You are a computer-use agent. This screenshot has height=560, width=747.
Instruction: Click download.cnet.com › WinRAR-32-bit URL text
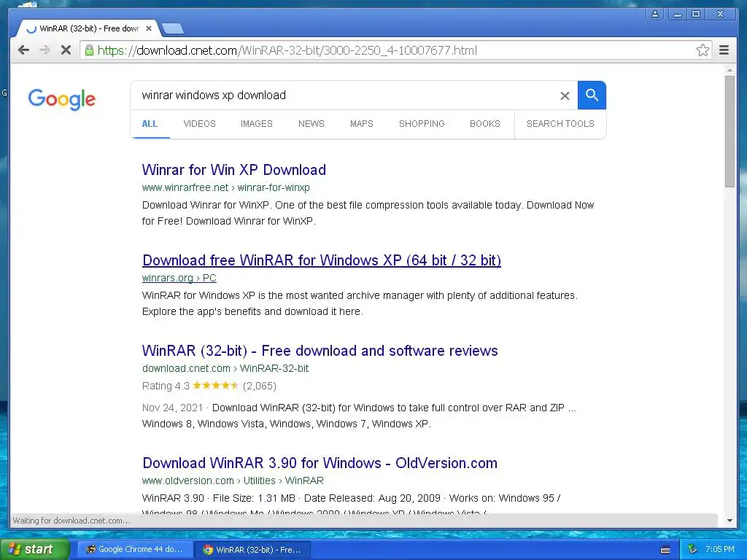click(x=225, y=368)
